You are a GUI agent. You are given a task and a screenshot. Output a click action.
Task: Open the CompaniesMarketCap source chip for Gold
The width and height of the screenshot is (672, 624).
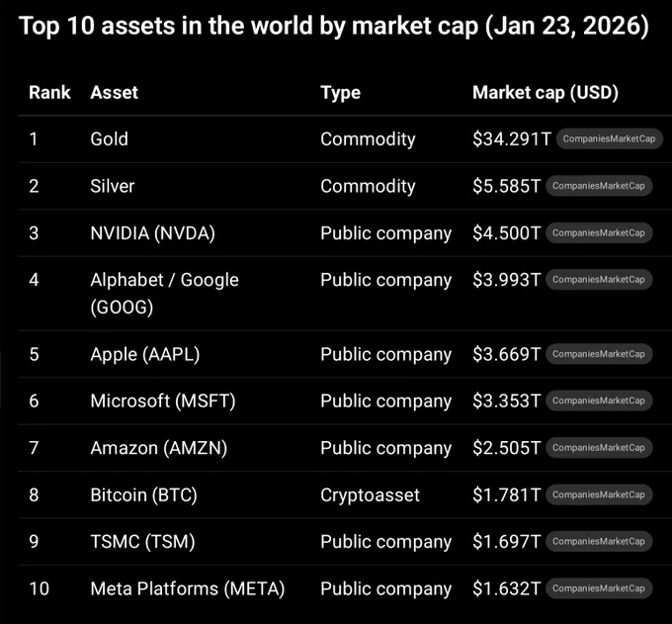click(609, 139)
